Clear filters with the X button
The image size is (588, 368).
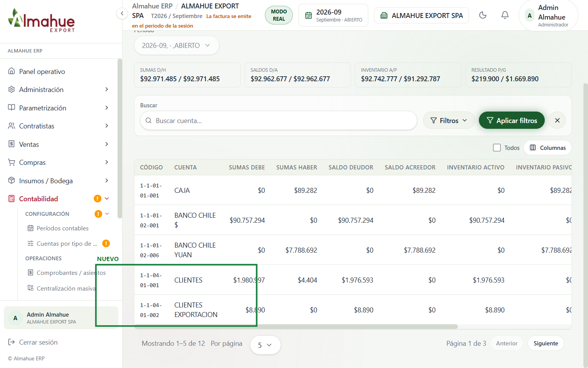tap(557, 121)
